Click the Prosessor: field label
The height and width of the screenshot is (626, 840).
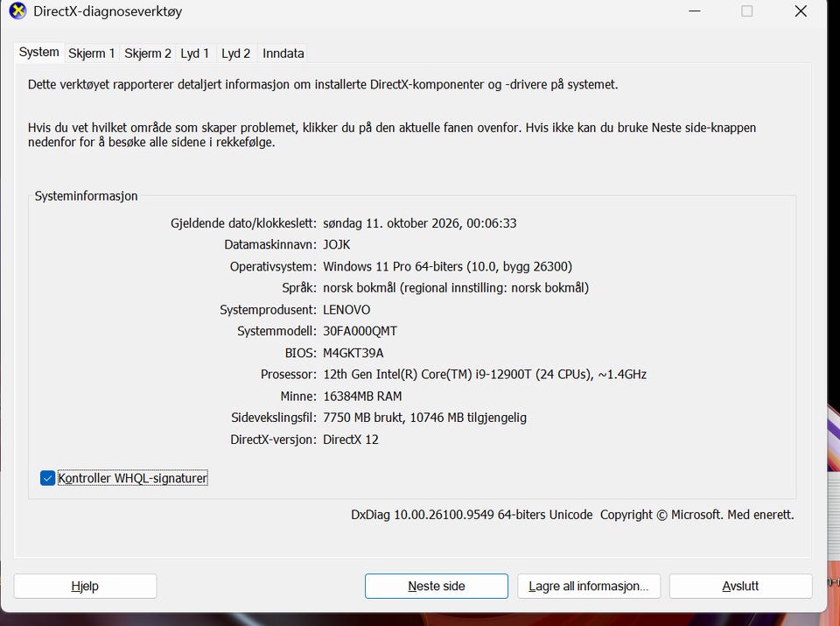pyautogui.click(x=288, y=375)
